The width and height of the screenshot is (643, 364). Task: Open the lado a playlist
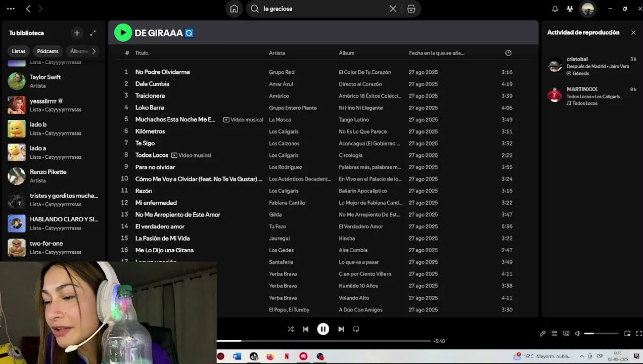(54, 152)
